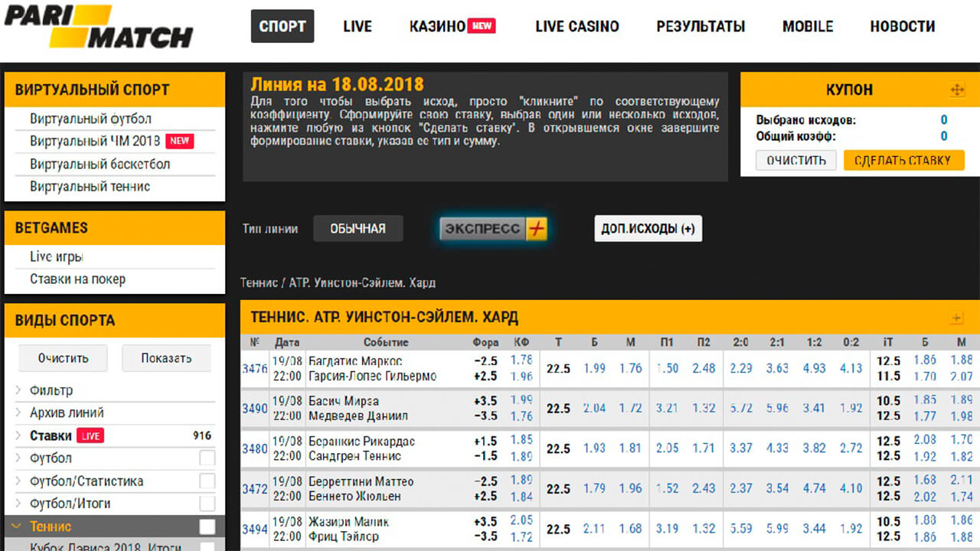This screenshot has width=980, height=551.
Task: Open the Новости tab
Action: (903, 26)
